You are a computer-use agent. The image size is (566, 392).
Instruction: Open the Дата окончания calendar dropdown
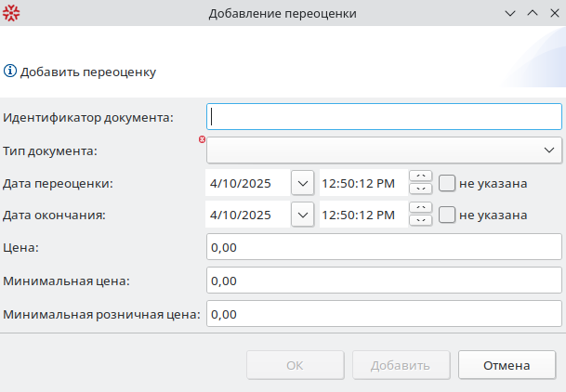[x=303, y=215]
